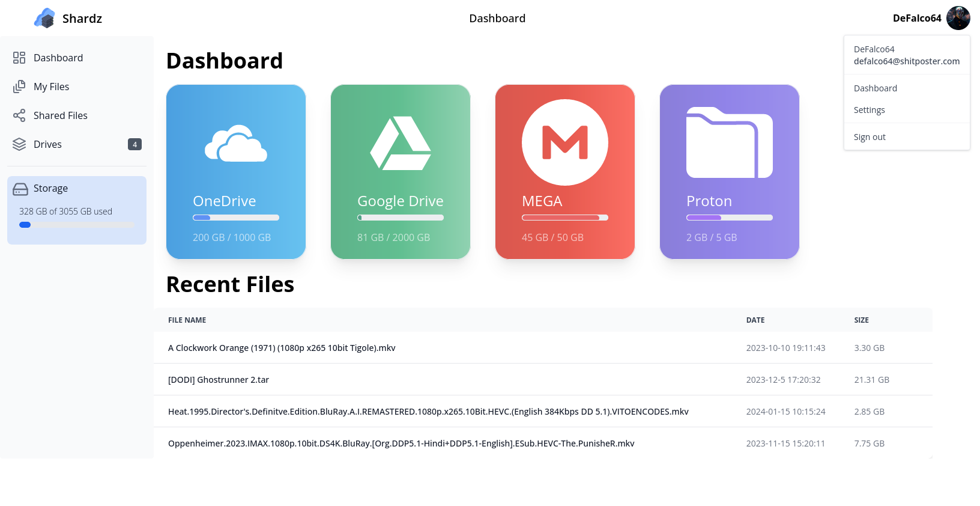Image resolution: width=980 pixels, height=506 pixels.
Task: Click the 328 GB of 3055 GB used text
Action: 66,212
